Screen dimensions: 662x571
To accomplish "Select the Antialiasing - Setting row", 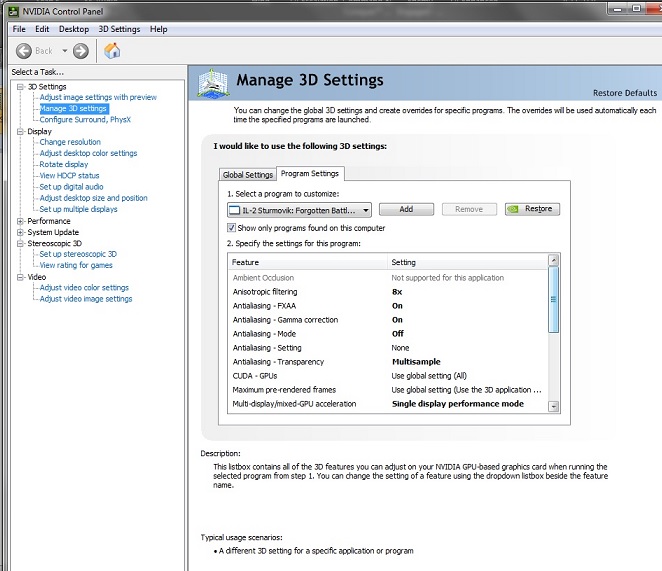I will pos(388,348).
